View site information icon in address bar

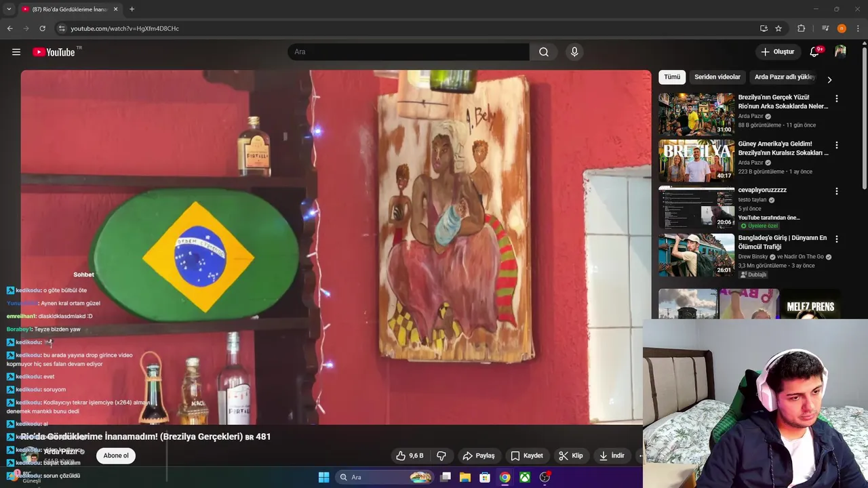[x=62, y=28]
